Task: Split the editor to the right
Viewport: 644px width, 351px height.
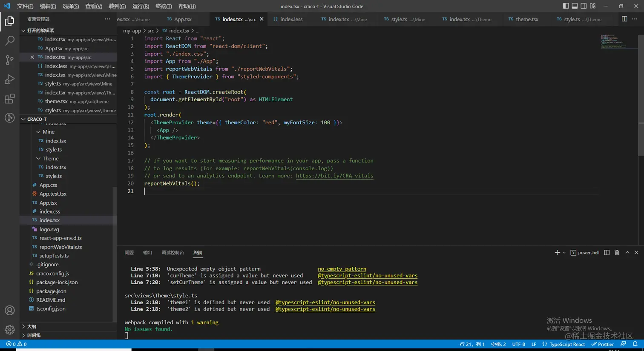Action: click(624, 19)
